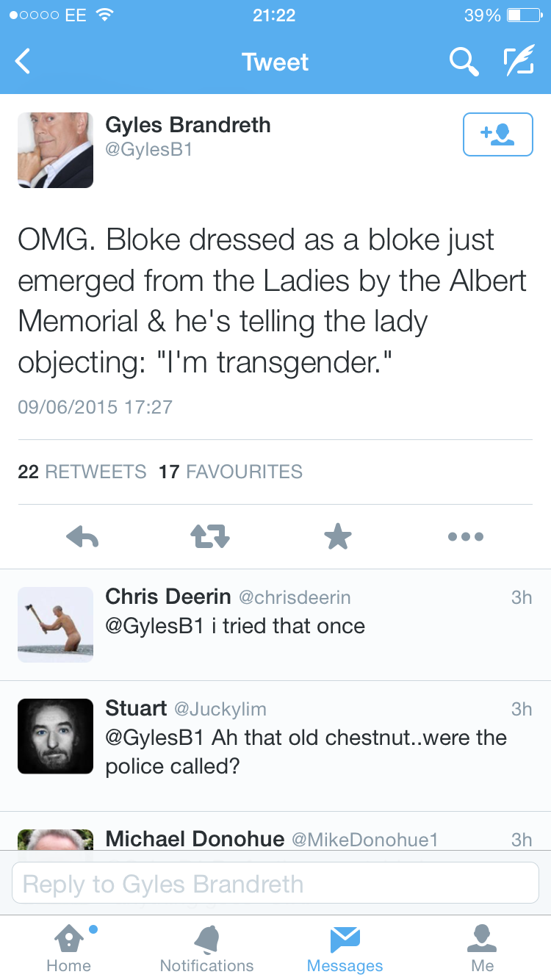
Task: Open Gyles Brandreth's profile picture
Action: click(x=55, y=150)
